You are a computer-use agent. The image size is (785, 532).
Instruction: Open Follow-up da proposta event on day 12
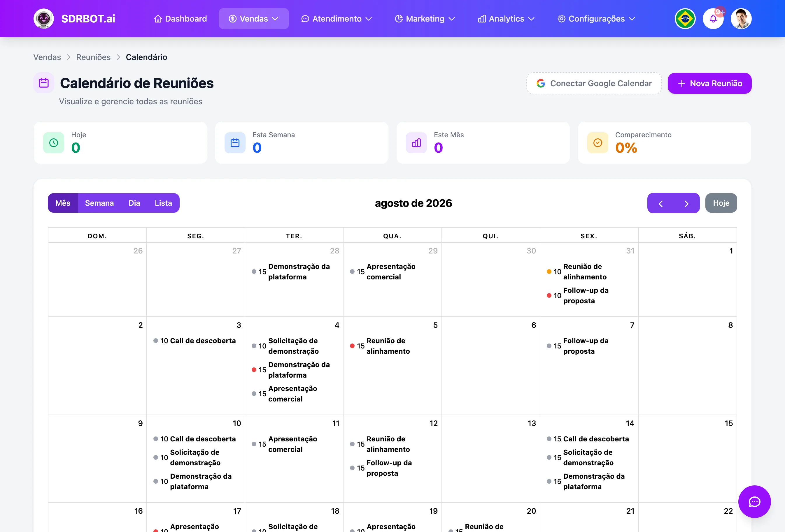pos(392,468)
